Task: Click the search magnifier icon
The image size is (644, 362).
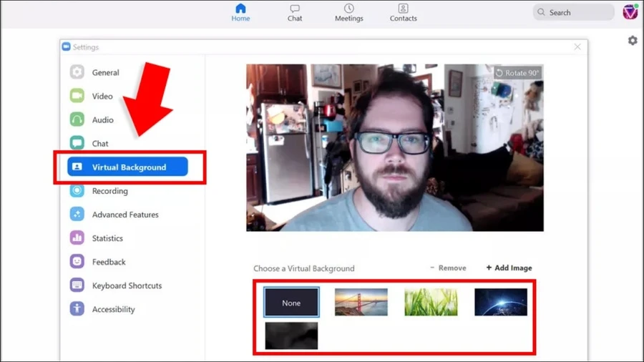Action: point(542,12)
